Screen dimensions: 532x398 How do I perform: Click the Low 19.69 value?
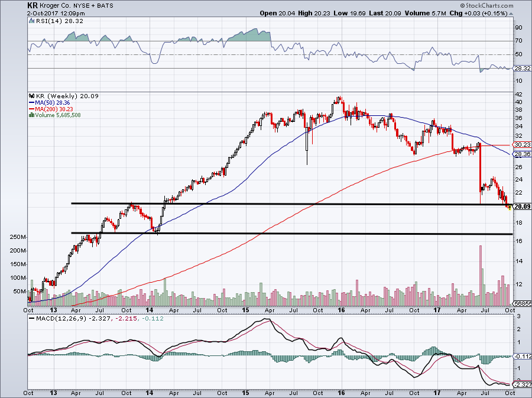(349, 13)
